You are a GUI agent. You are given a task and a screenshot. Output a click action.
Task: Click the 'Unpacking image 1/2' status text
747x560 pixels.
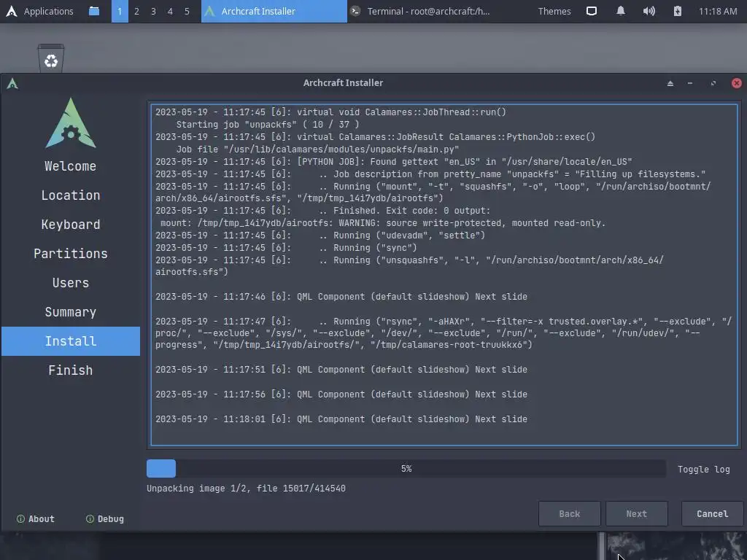246,489
